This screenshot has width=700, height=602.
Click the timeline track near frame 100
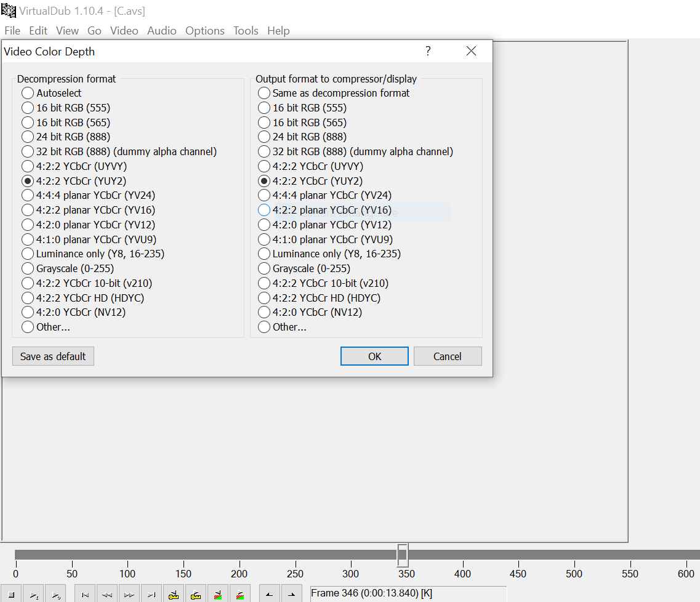(x=127, y=555)
